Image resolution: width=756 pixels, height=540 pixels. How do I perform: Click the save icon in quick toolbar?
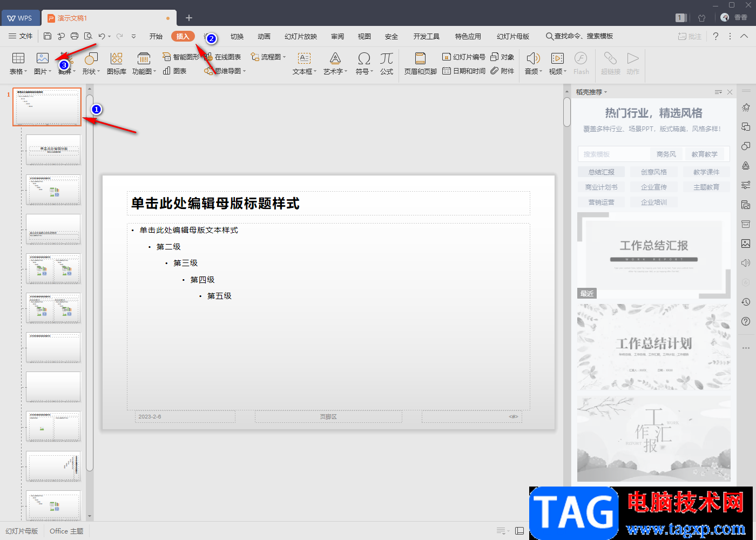click(48, 36)
